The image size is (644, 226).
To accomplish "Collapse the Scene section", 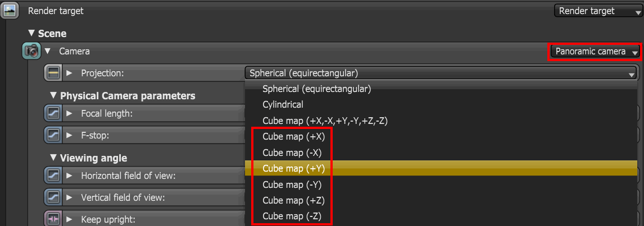I will [x=31, y=33].
